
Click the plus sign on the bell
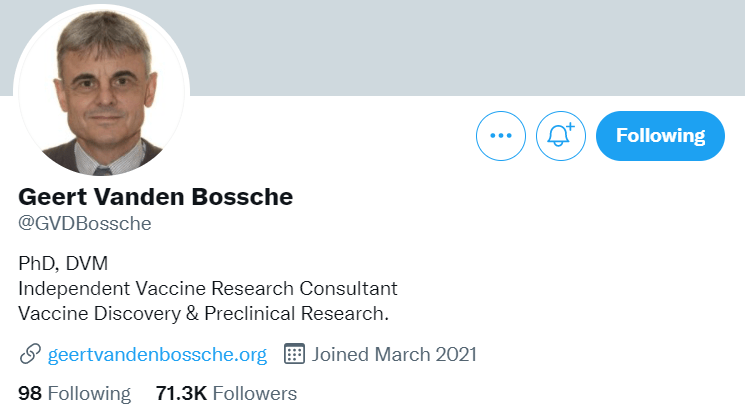pos(570,127)
